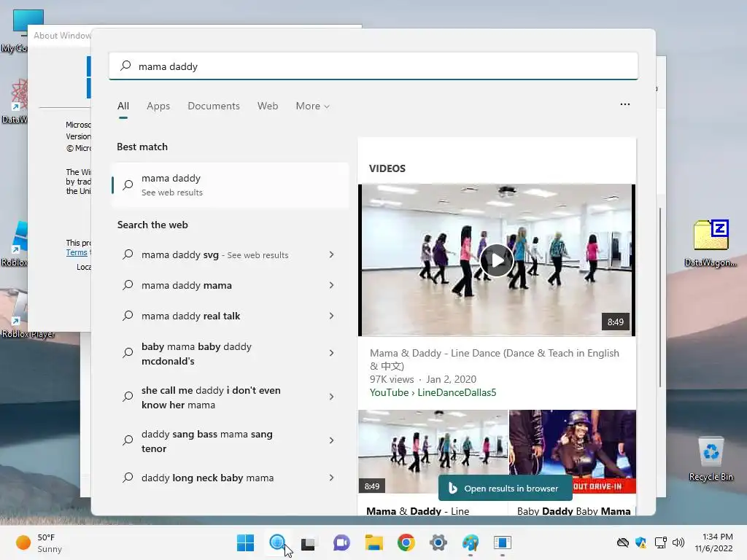Select the Roblox Studio desktop shortcut

(15, 244)
